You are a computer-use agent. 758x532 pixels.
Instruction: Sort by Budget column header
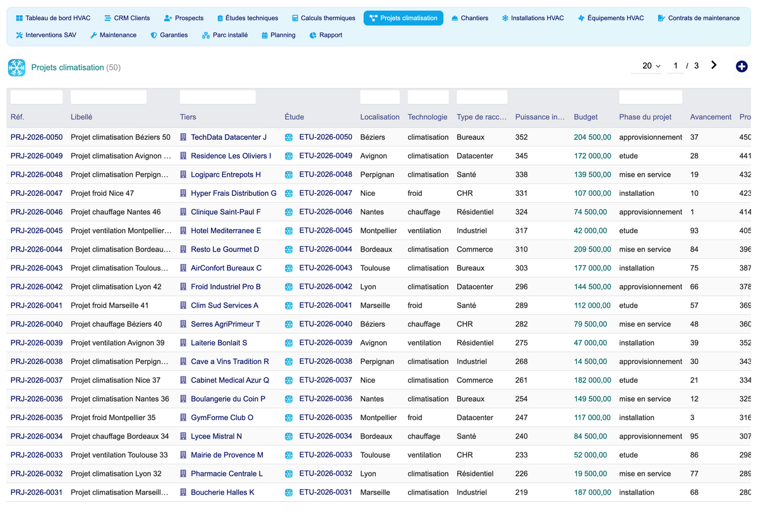[x=586, y=117]
